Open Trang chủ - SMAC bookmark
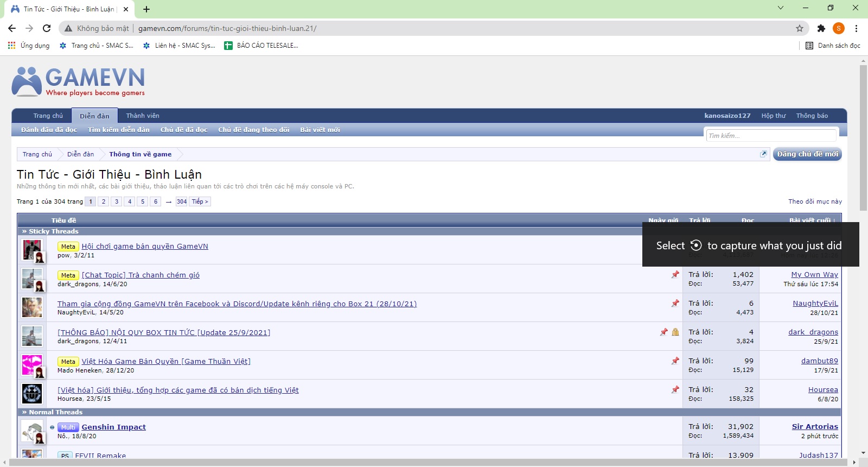 click(x=97, y=46)
